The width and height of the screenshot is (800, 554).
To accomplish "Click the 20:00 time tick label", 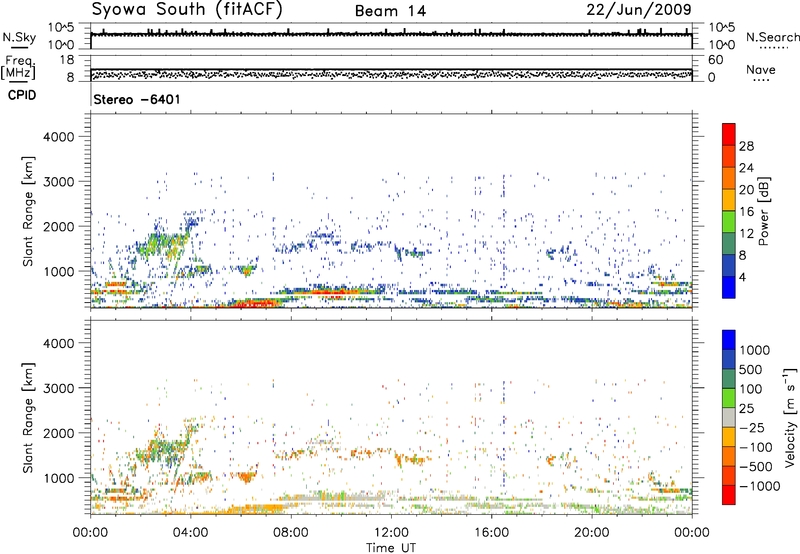I will click(591, 533).
